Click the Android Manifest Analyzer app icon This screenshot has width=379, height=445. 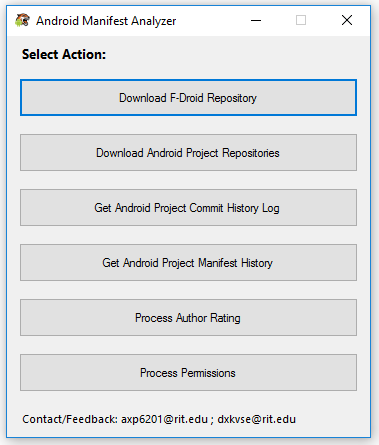(22, 20)
